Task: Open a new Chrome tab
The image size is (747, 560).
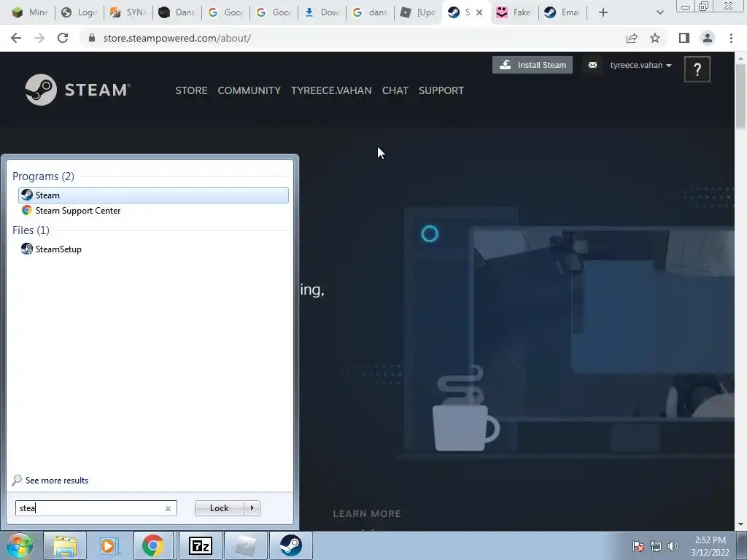Action: tap(603, 12)
